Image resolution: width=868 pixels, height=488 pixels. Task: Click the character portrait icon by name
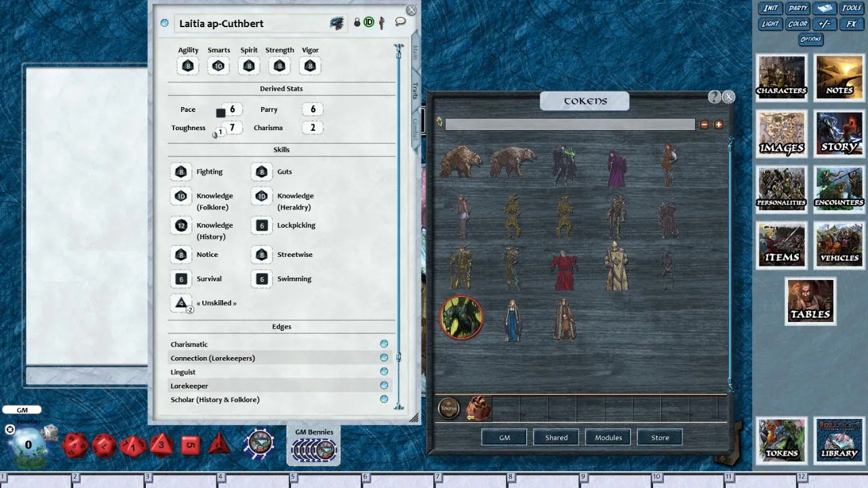pos(337,23)
